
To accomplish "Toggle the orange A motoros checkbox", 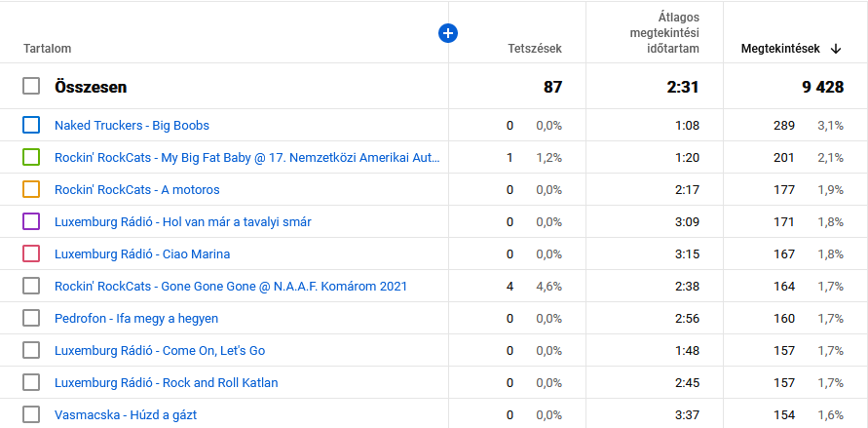I will point(31,189).
